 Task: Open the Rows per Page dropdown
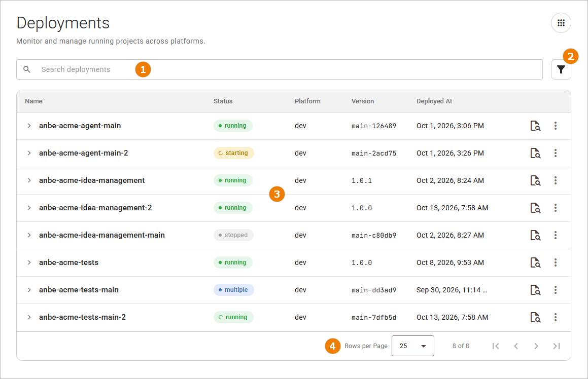413,346
